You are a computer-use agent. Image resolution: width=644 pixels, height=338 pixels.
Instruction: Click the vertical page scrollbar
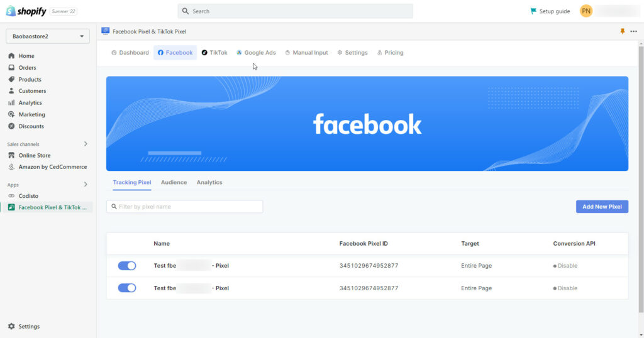click(x=641, y=178)
